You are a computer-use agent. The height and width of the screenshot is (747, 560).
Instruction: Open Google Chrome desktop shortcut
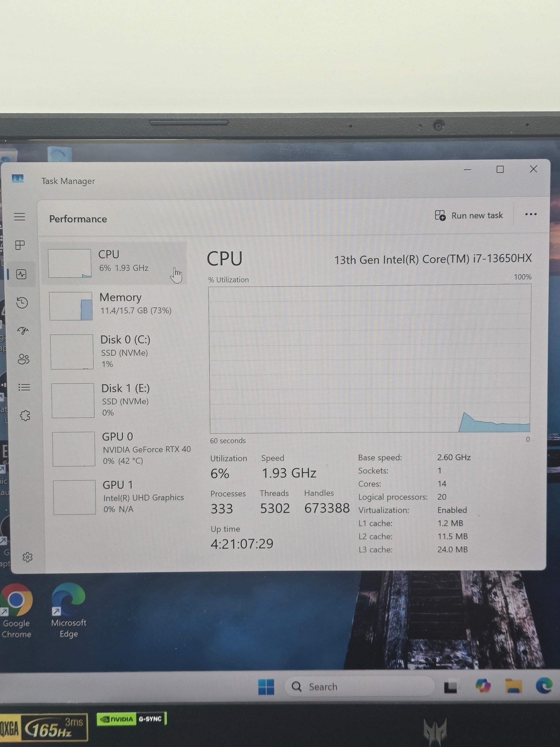16,611
